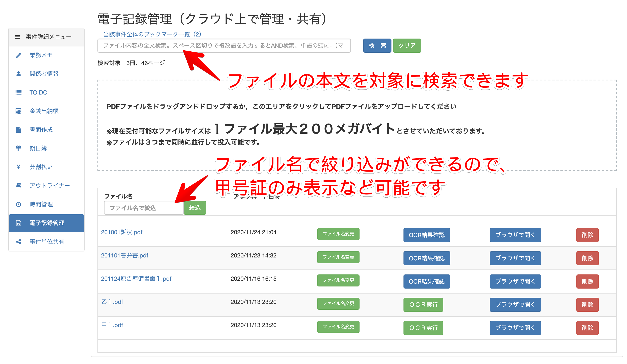Viewport: 627px width, 364px height.
Task: Open the 201001訴状.pdf file link
Action: coord(122,232)
